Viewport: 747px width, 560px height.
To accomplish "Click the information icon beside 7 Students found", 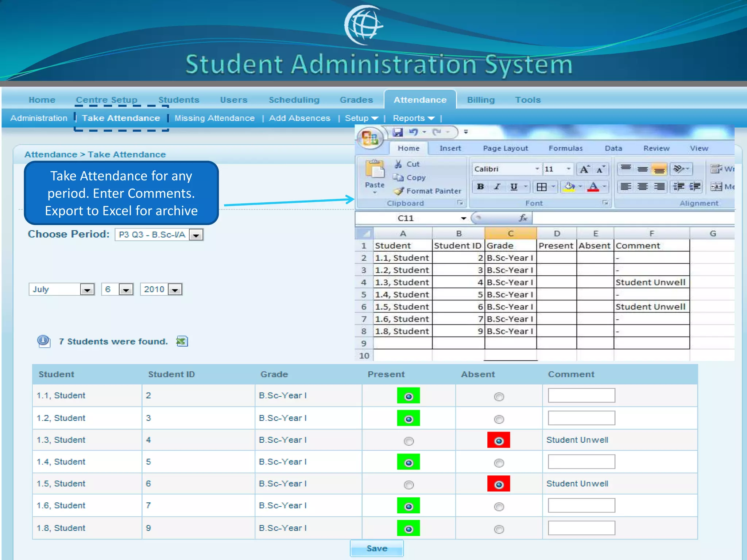I will pyautogui.click(x=43, y=341).
